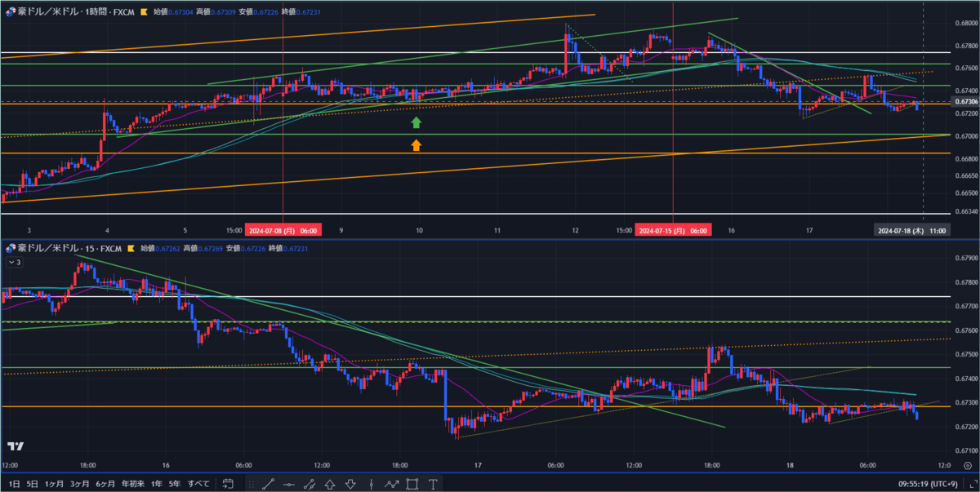Select the Trend Line drawing tool
This screenshot has height=492, width=980.
[x=267, y=484]
